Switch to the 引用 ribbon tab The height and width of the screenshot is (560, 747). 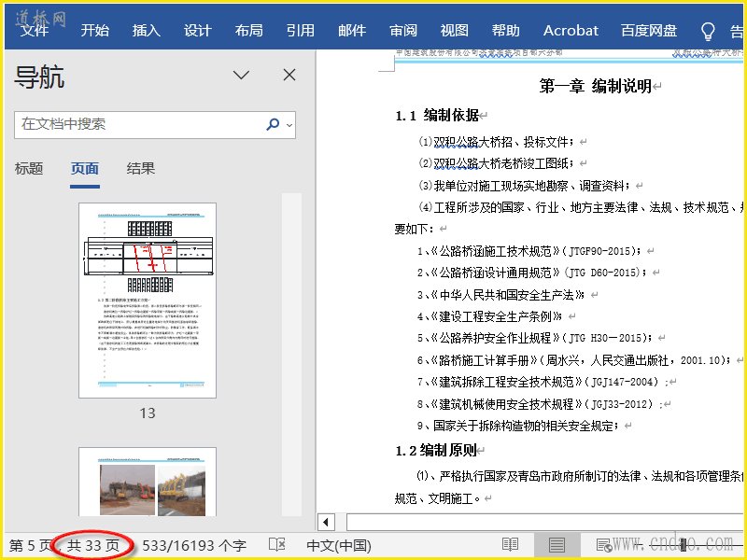(x=301, y=31)
